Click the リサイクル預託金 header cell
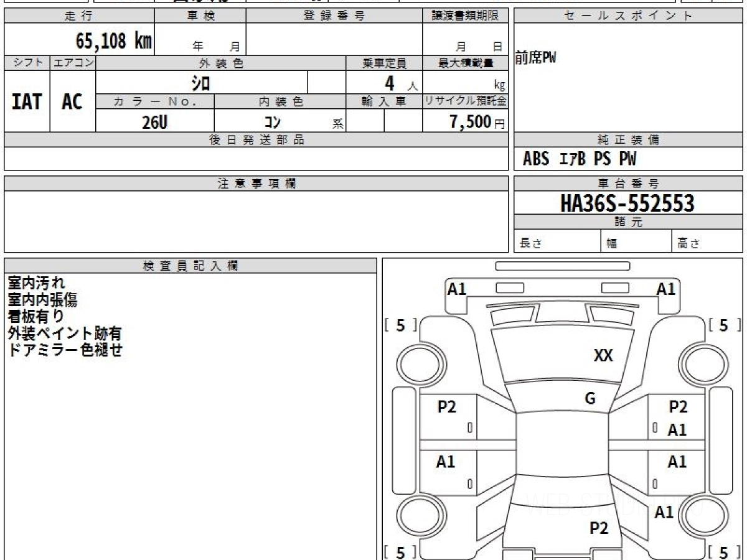 click(x=466, y=102)
